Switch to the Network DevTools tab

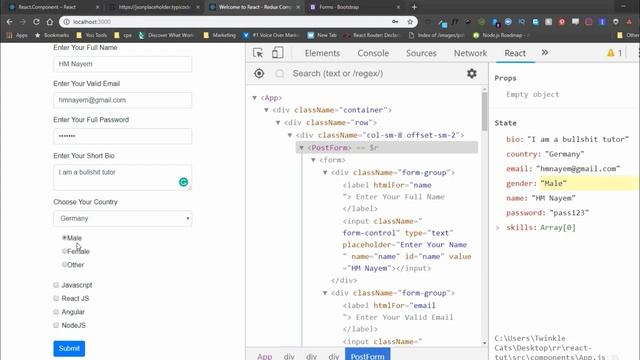click(470, 53)
